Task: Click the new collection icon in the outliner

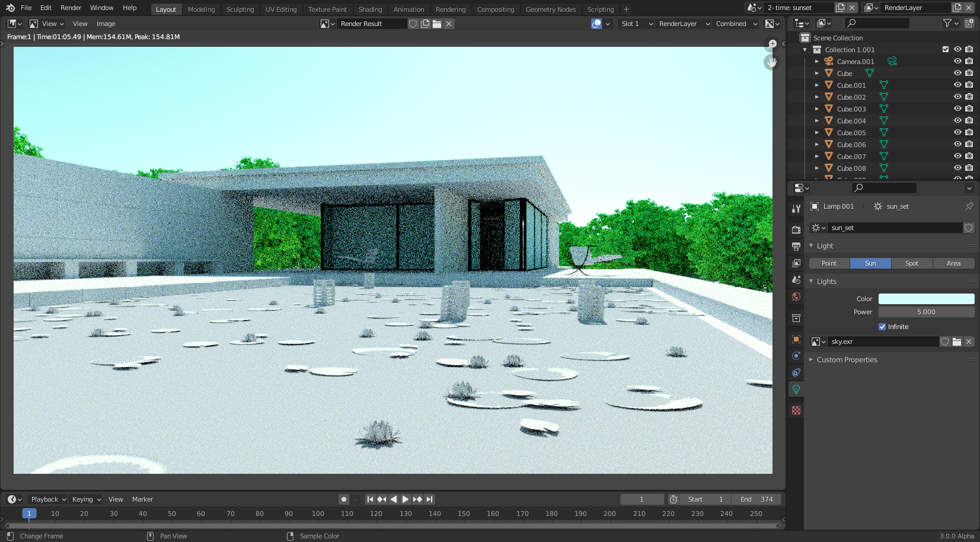Action: [x=970, y=23]
